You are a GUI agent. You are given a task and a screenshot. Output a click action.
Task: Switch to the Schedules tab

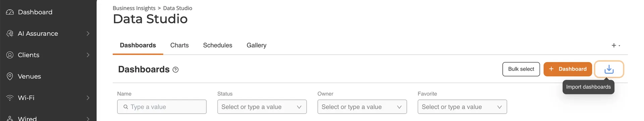coord(218,45)
